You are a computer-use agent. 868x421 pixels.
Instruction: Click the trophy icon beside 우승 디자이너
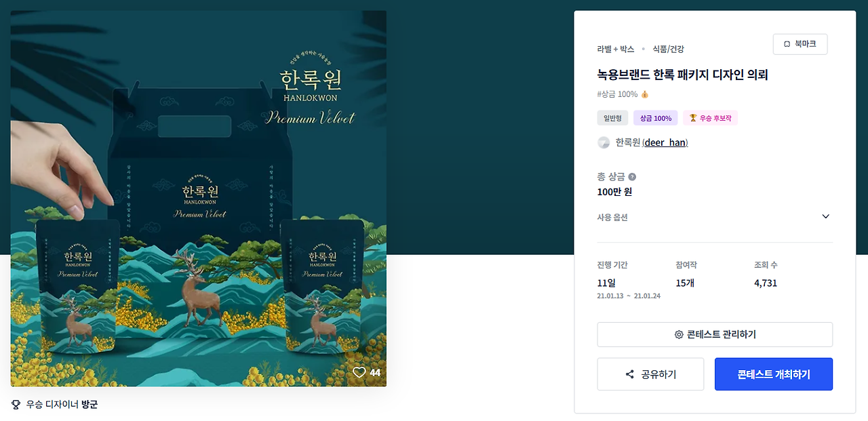[x=16, y=405]
